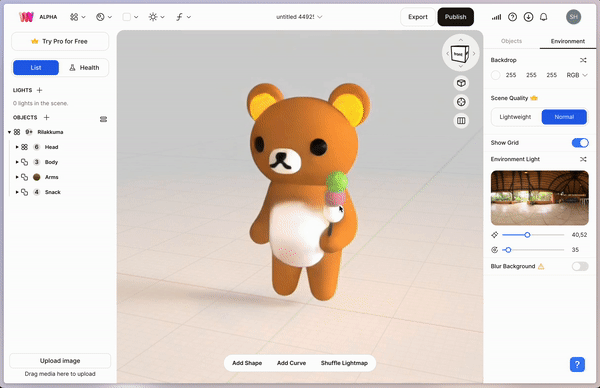Open the curve tool menu
The height and width of the screenshot is (388, 600).
[x=183, y=17]
